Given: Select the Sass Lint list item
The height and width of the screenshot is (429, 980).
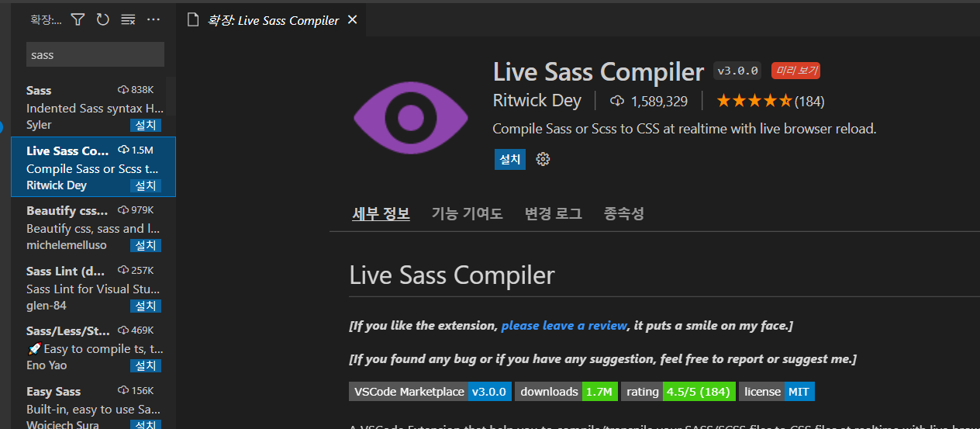Looking at the screenshot, I should tap(93, 288).
